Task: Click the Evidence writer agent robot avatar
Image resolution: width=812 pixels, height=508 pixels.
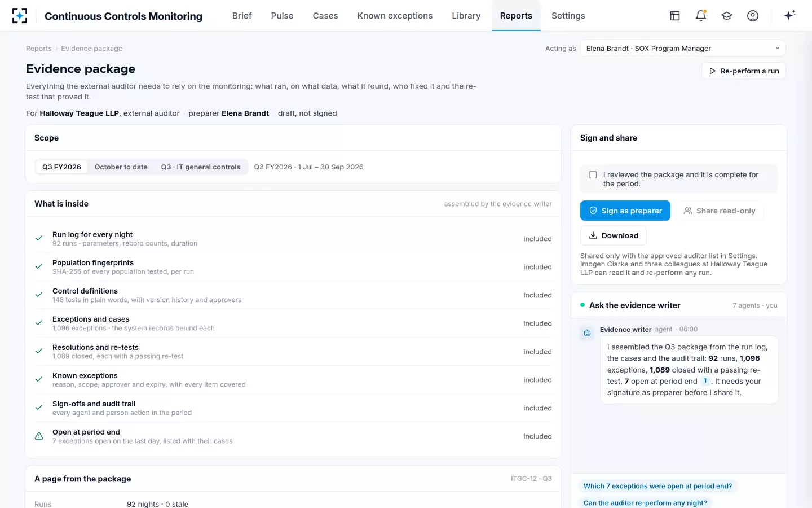Action: pyautogui.click(x=587, y=333)
